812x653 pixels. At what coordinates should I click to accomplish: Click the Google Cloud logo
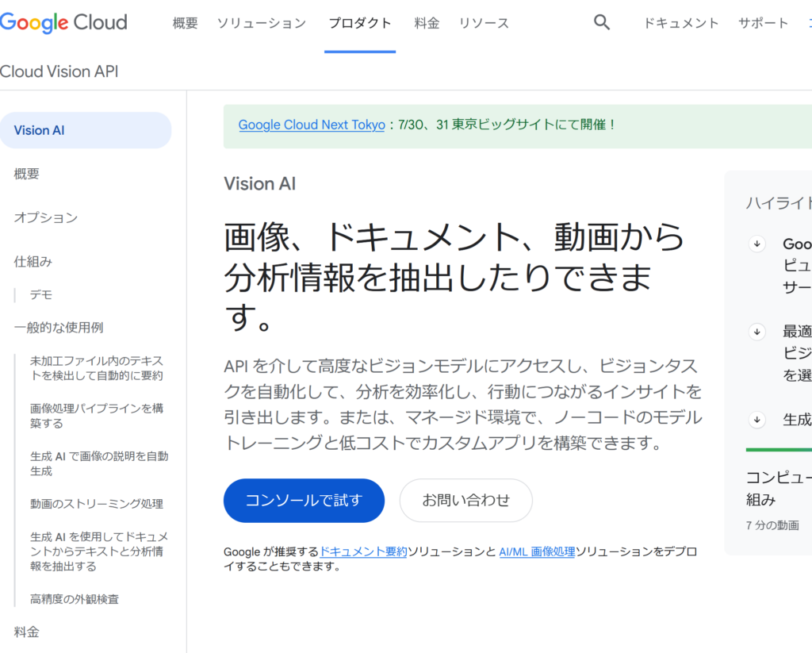(x=63, y=23)
